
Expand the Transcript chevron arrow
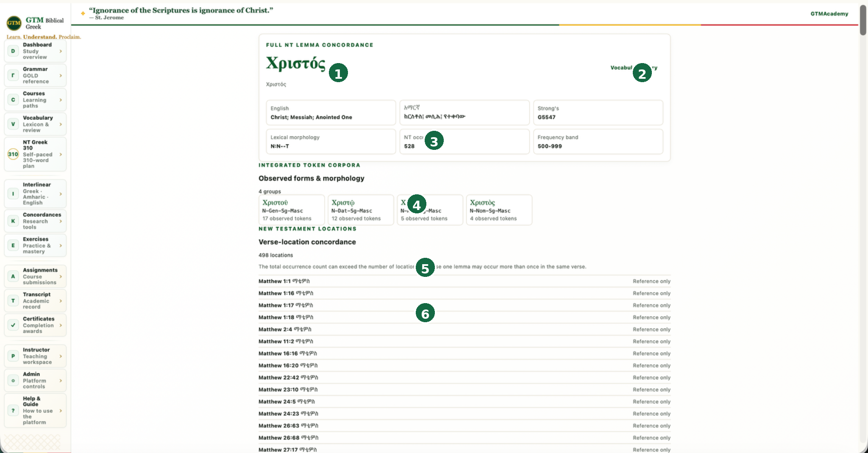61,301
